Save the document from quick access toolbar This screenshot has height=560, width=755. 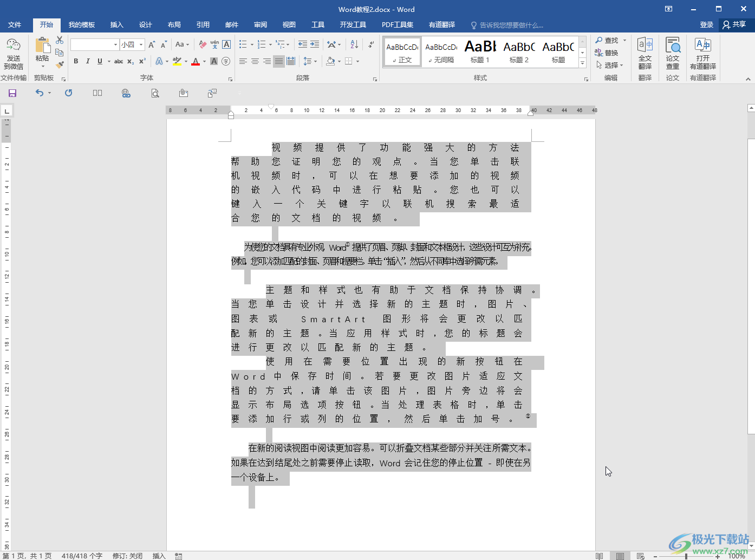click(12, 93)
